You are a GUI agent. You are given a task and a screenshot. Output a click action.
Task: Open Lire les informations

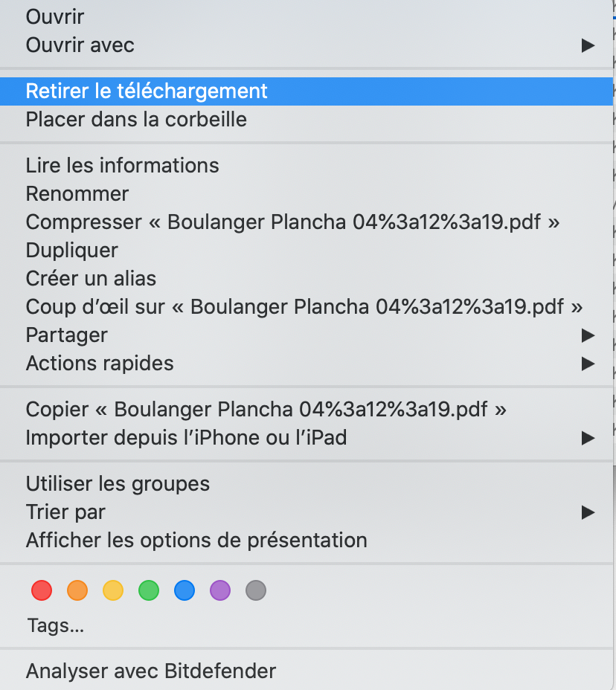(x=122, y=165)
